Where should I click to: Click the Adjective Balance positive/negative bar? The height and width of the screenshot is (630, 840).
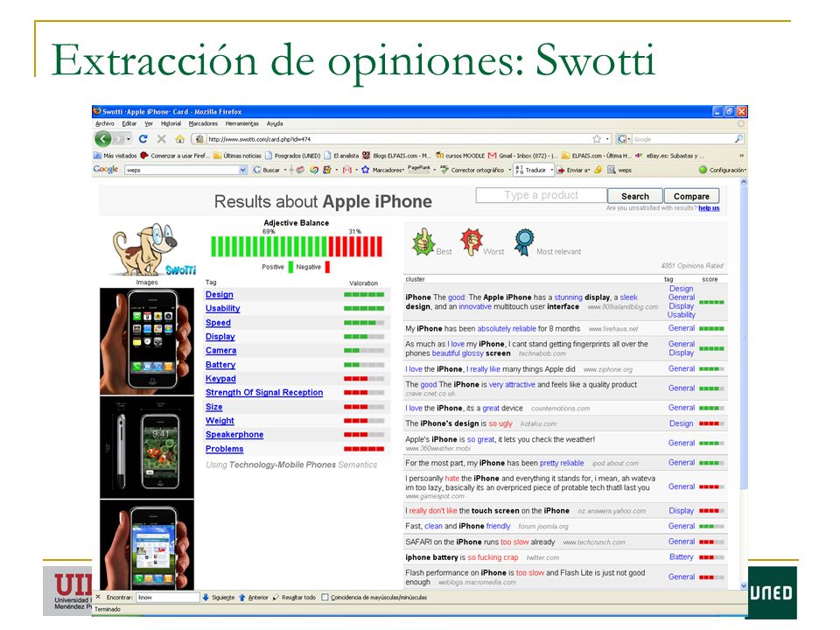(x=297, y=247)
